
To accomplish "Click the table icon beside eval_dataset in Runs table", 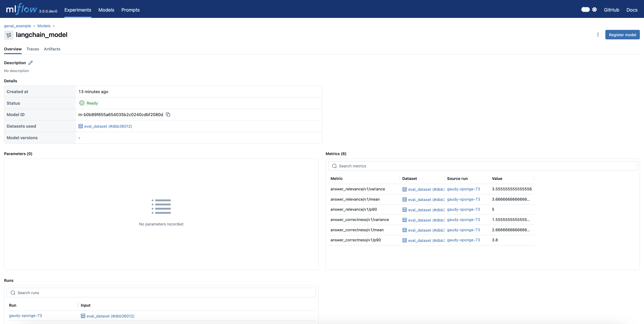I will 83,316.
